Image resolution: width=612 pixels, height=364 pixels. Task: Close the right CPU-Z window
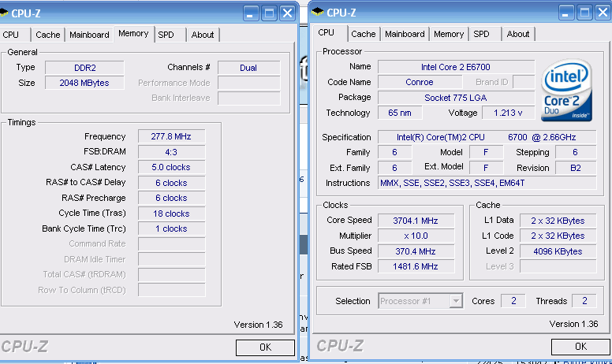pyautogui.click(x=603, y=13)
